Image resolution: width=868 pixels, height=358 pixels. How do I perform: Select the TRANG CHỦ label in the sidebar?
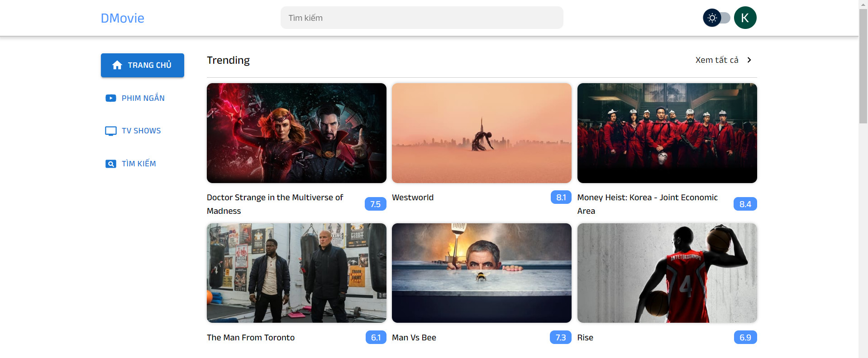point(149,65)
